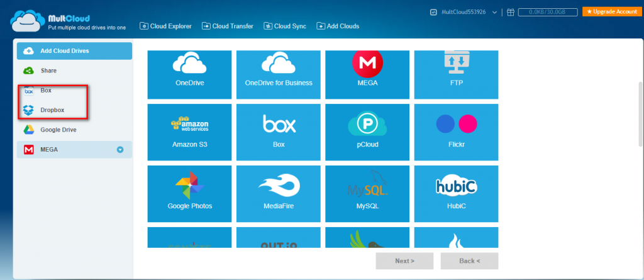Image resolution: width=644 pixels, height=280 pixels.
Task: Click the storage usage bar 0.0KB/30.0GB
Action: 548,13
